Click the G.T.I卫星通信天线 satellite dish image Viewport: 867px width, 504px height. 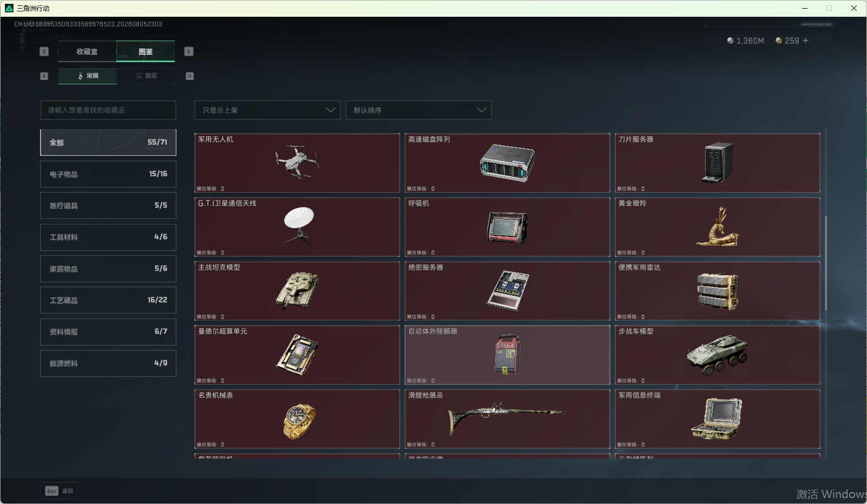[x=298, y=227]
